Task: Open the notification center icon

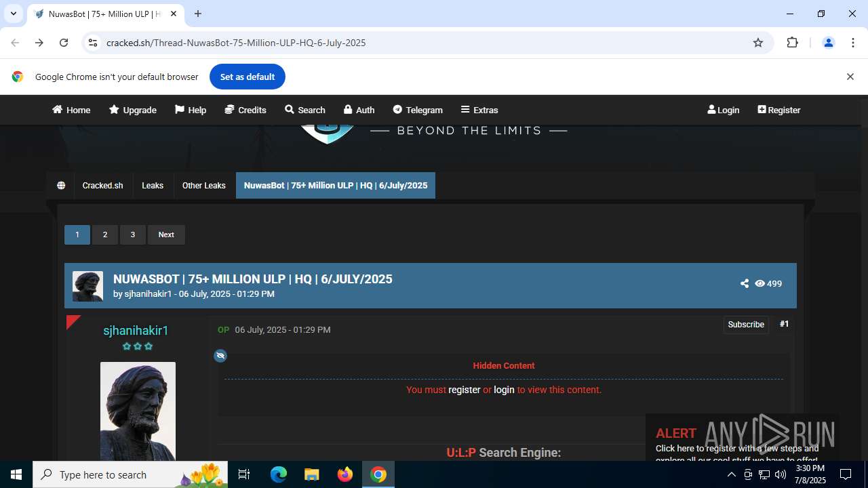Action: (846, 474)
